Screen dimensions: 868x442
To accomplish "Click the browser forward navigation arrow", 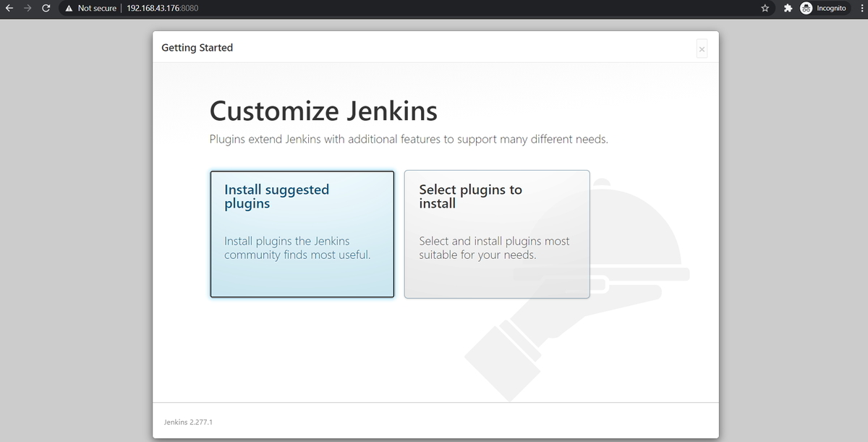I will click(27, 8).
